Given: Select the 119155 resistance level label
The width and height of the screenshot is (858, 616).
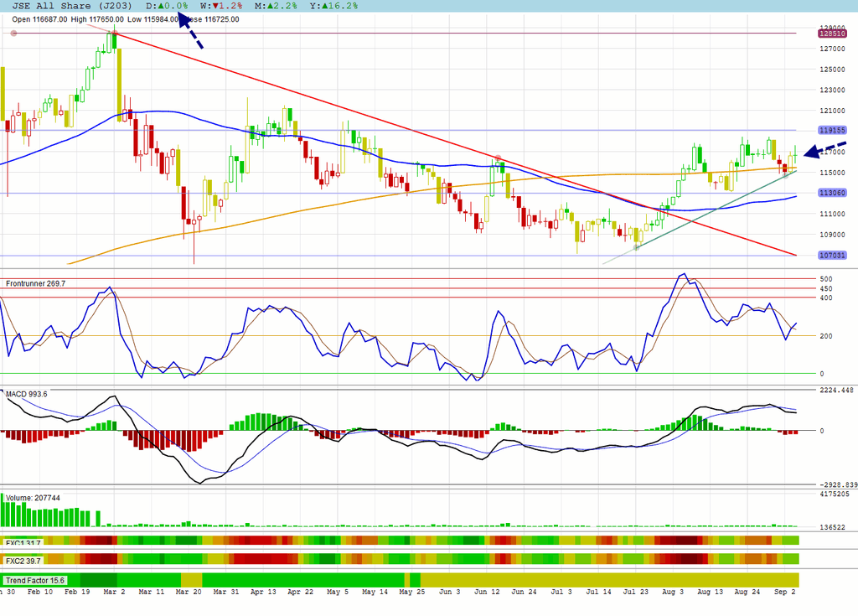Looking at the screenshot, I should (832, 130).
